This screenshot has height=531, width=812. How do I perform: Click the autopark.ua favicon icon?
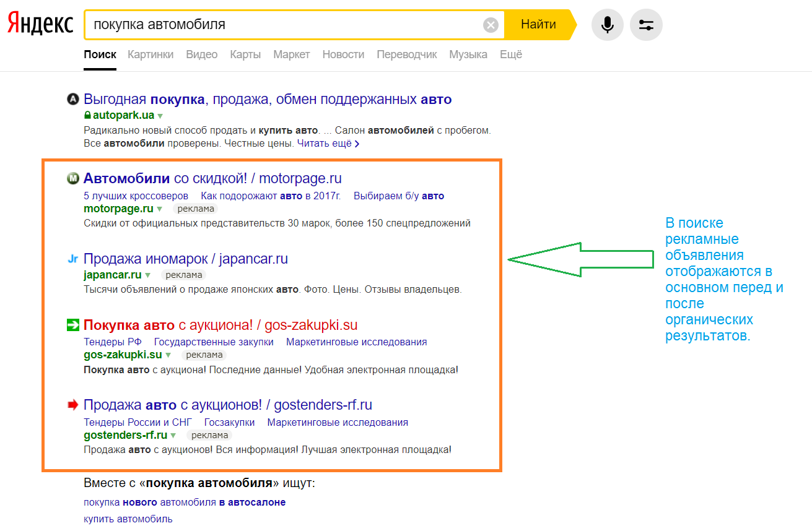pos(72,99)
